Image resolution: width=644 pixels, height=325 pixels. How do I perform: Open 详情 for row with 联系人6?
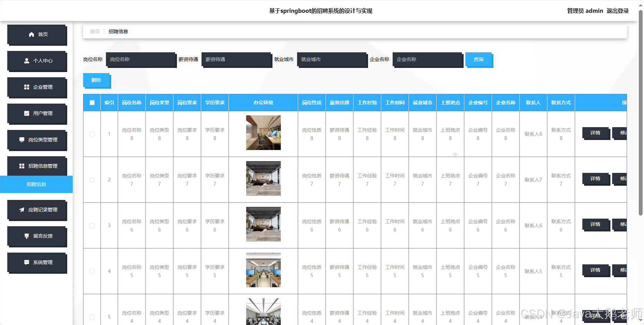click(x=596, y=224)
